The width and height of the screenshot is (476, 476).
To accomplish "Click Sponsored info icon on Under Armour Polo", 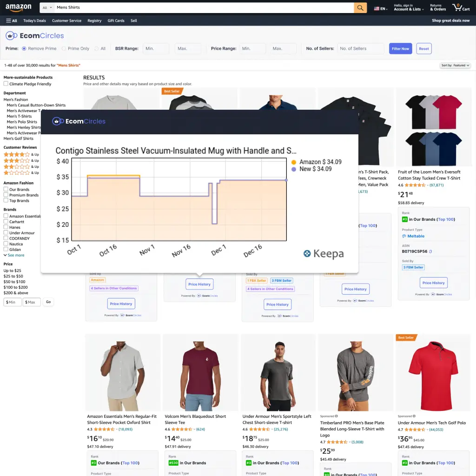I will (414, 416).
